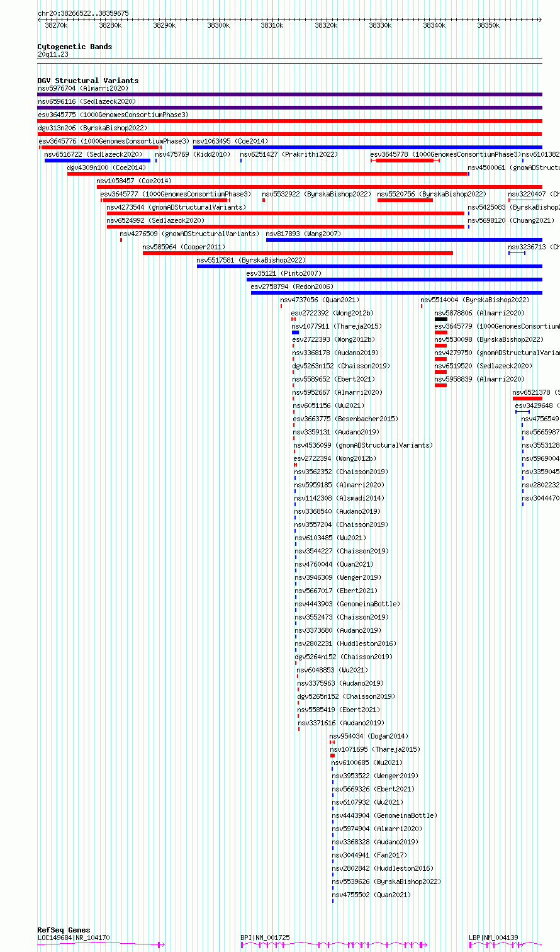Click nsv4443904 (GenomeinaBottle) label
Screen dimensions: 560x952
point(384,815)
